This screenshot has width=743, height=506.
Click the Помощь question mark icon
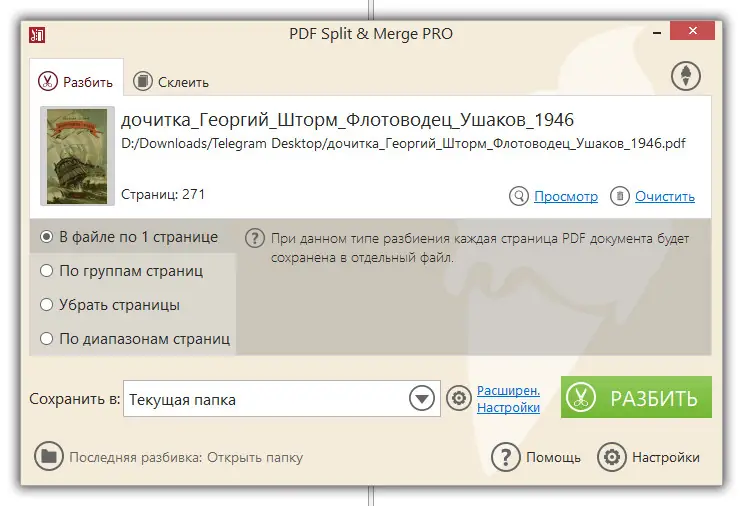[x=506, y=457]
